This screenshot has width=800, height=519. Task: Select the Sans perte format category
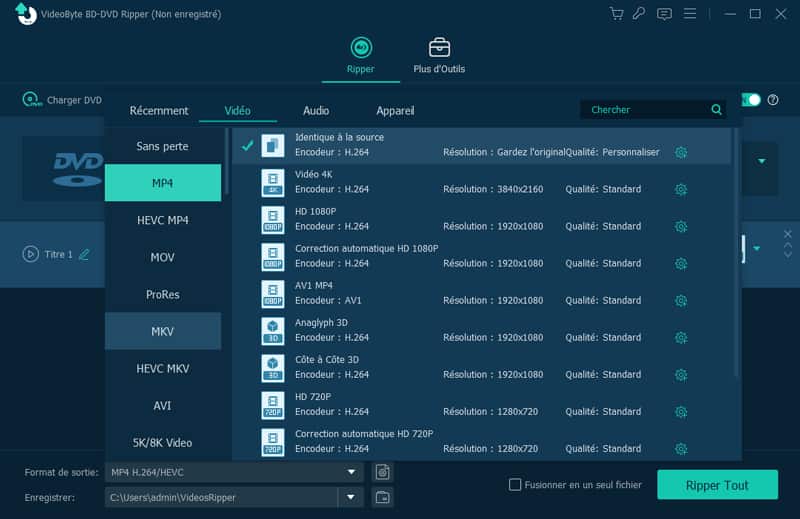(x=163, y=146)
